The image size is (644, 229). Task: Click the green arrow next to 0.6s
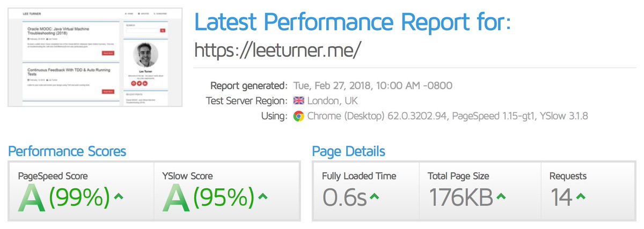pos(376,196)
